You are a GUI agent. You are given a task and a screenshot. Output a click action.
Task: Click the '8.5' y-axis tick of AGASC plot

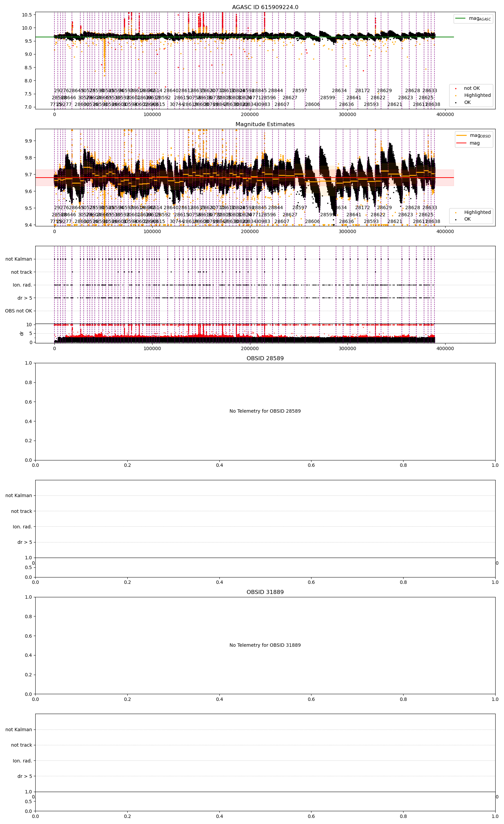tap(28, 68)
